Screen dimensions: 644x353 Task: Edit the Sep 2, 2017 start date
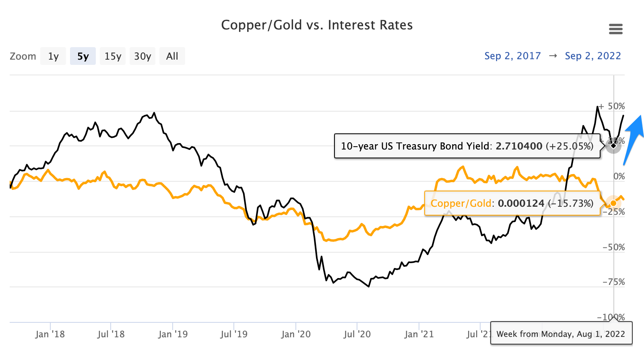point(512,56)
